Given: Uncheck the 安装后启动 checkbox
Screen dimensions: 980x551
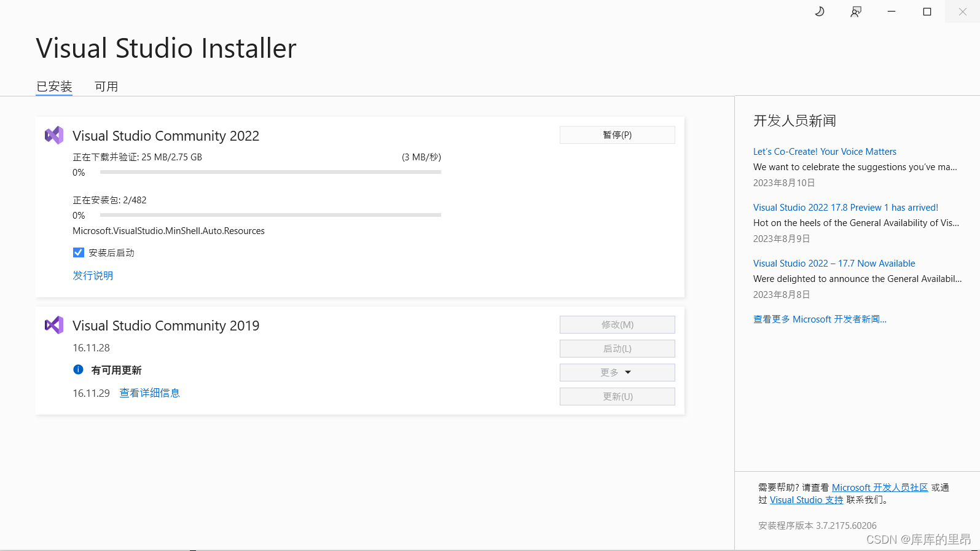Looking at the screenshot, I should pyautogui.click(x=79, y=252).
